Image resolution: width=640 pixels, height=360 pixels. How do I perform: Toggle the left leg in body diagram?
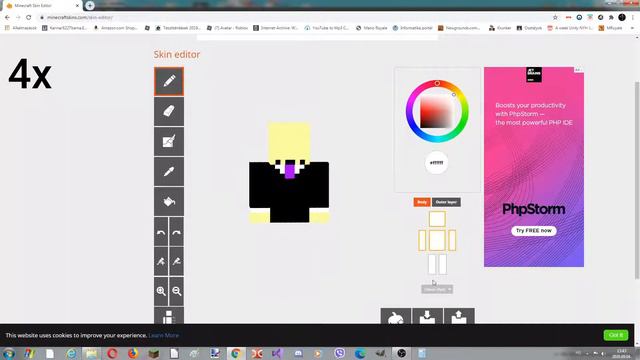tap(432, 264)
